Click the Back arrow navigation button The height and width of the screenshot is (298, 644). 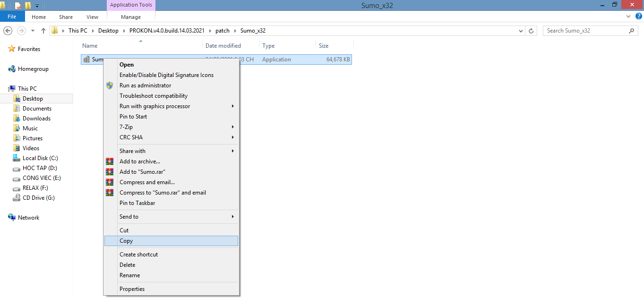(8, 31)
